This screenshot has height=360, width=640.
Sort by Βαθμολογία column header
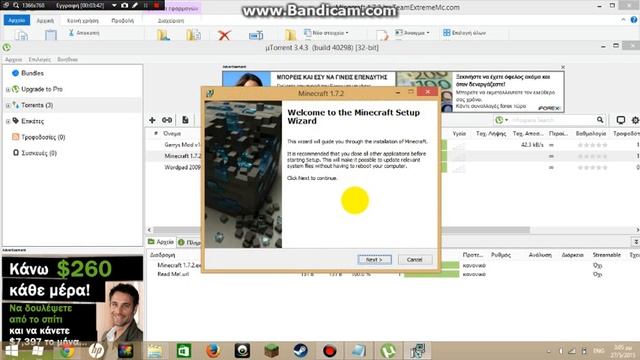[x=591, y=133]
